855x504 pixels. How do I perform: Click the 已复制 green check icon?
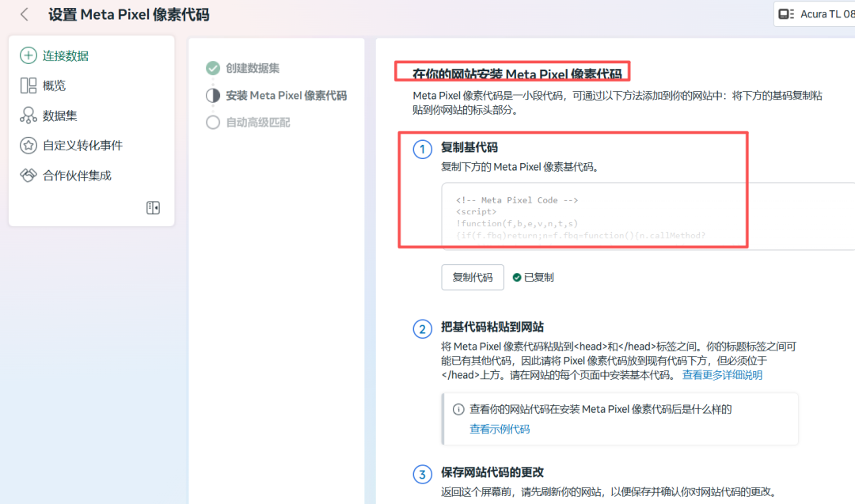(x=517, y=278)
